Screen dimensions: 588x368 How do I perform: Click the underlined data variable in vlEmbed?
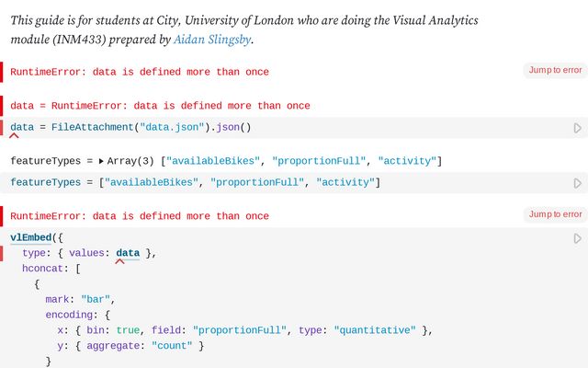128,253
